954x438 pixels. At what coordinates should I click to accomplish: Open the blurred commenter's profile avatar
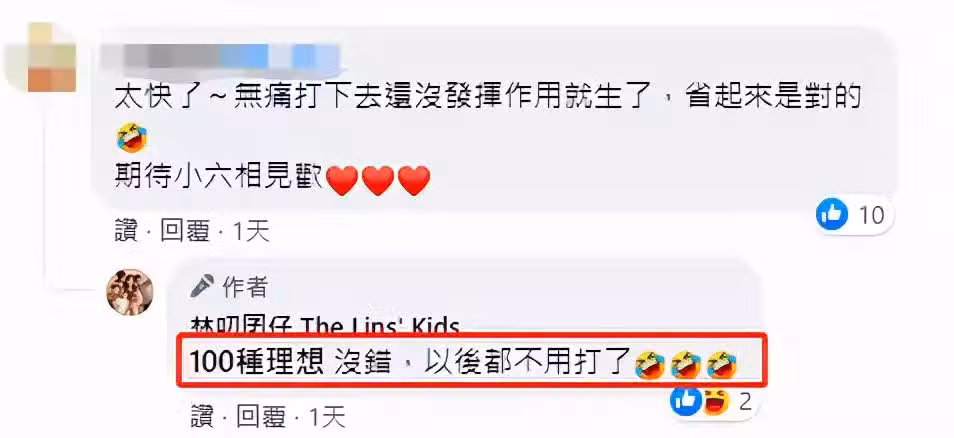[x=43, y=58]
